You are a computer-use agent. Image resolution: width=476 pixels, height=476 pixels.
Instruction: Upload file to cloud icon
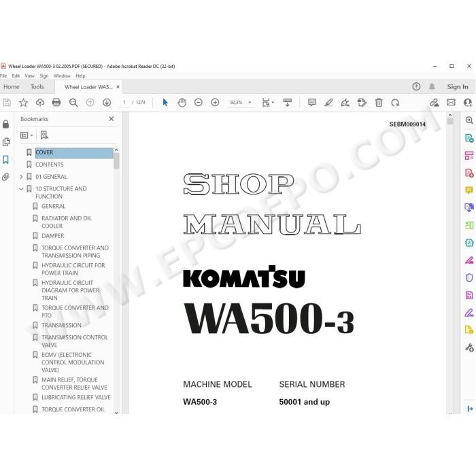point(40,103)
